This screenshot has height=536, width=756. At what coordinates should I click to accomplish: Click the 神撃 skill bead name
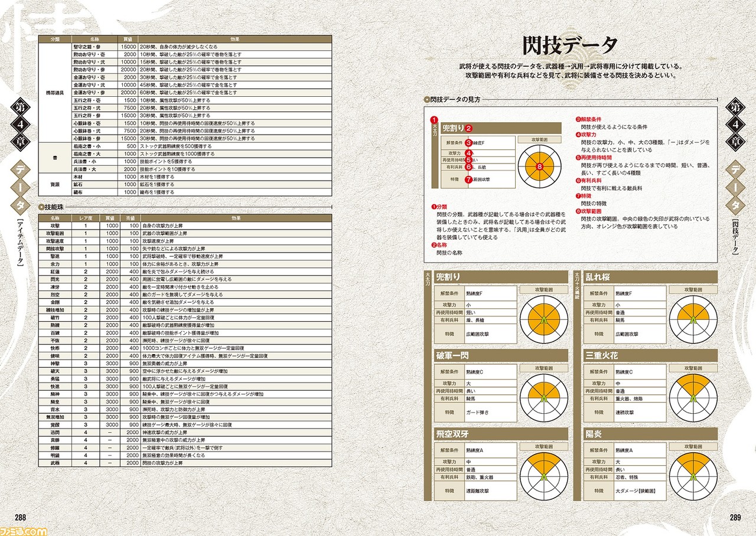pos(56,363)
